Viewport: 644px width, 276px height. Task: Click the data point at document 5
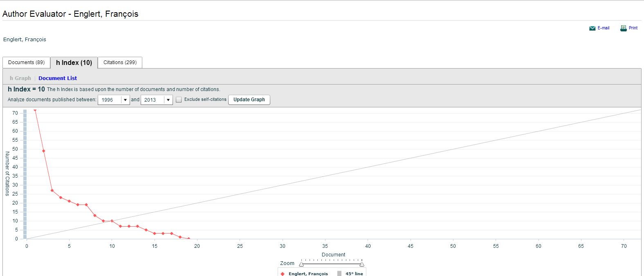pos(69,201)
